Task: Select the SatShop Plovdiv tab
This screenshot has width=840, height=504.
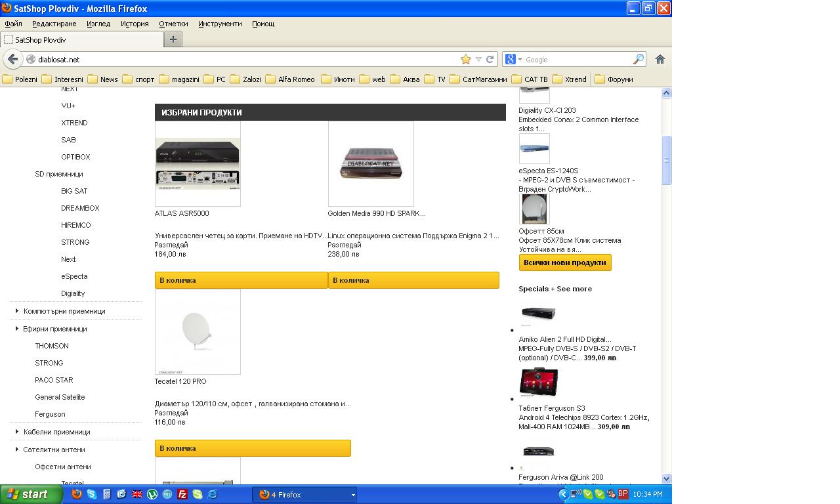Action: click(81, 39)
